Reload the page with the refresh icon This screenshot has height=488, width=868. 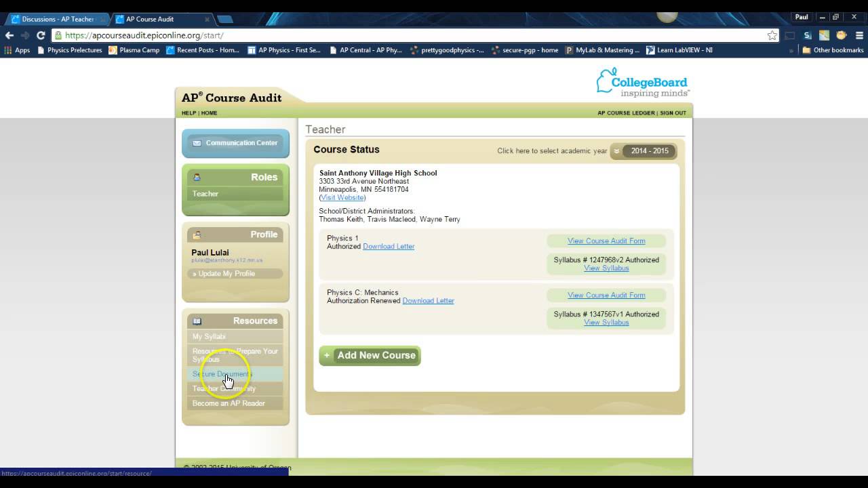[41, 35]
